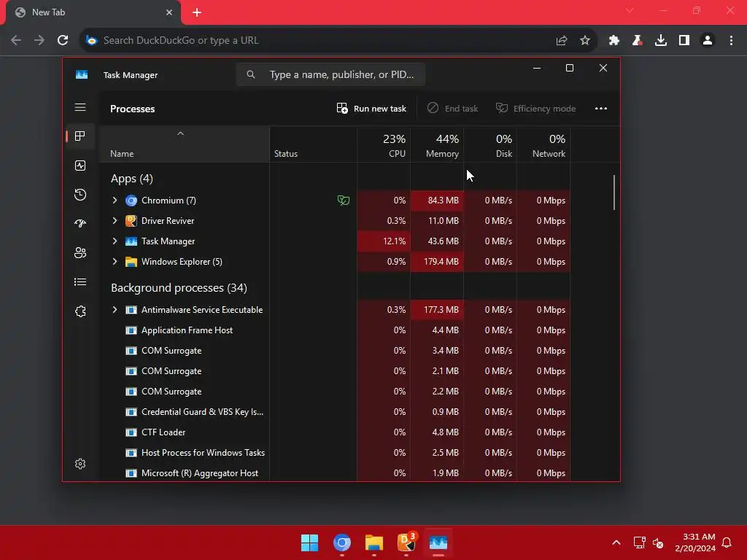This screenshot has width=747, height=560.
Task: Select the Processes sidebar icon
Action: (80, 136)
